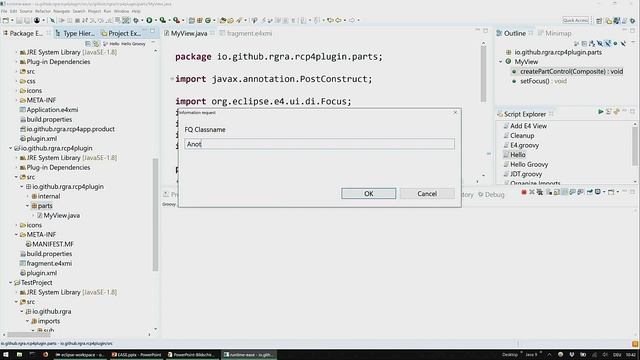Viewport: 640px width, 360px height.
Task: Click Project Explorer vertical scrollbar
Action: 155,214
